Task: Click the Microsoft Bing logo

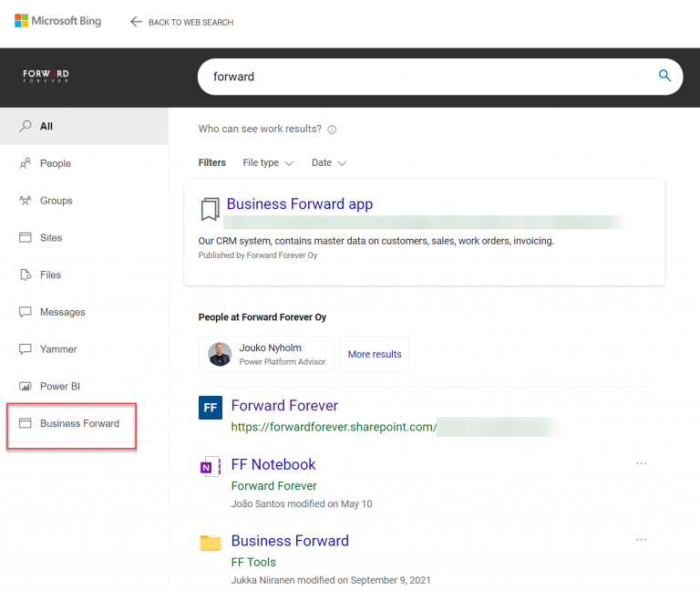Action: [58, 21]
